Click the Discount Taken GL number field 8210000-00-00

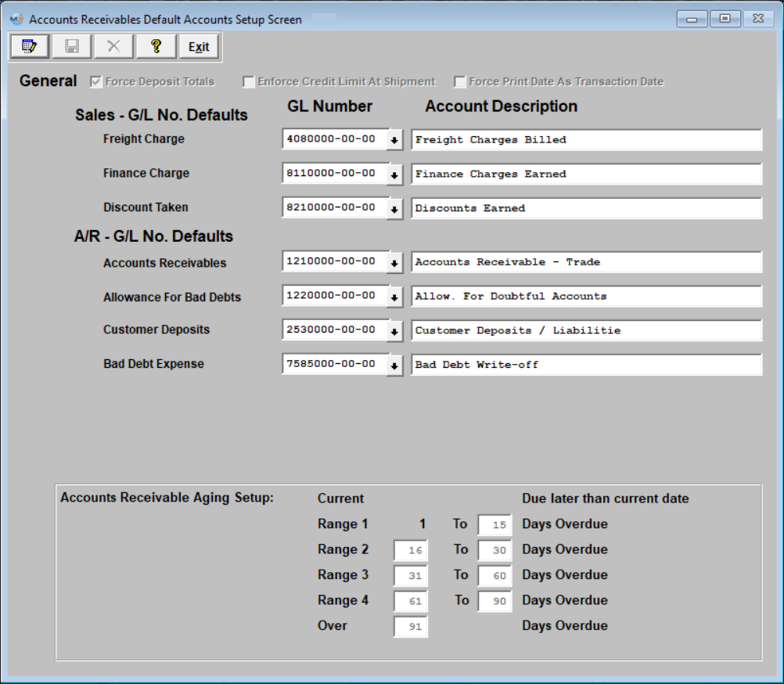pos(334,207)
